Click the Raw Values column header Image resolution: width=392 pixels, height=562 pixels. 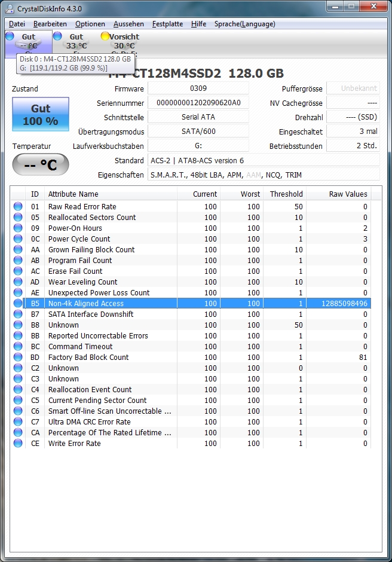pos(339,194)
